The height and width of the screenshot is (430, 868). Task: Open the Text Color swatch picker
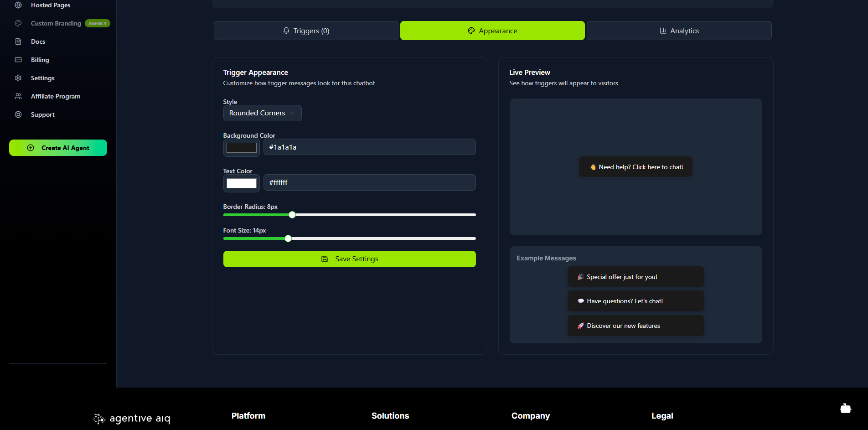click(x=241, y=183)
